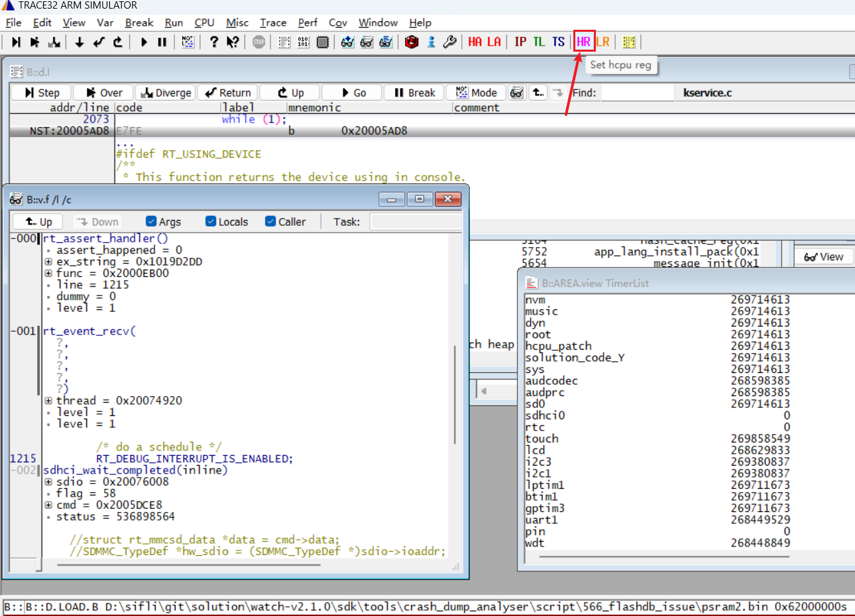The height and width of the screenshot is (616, 855).
Task: Open the File menu
Action: click(x=13, y=23)
